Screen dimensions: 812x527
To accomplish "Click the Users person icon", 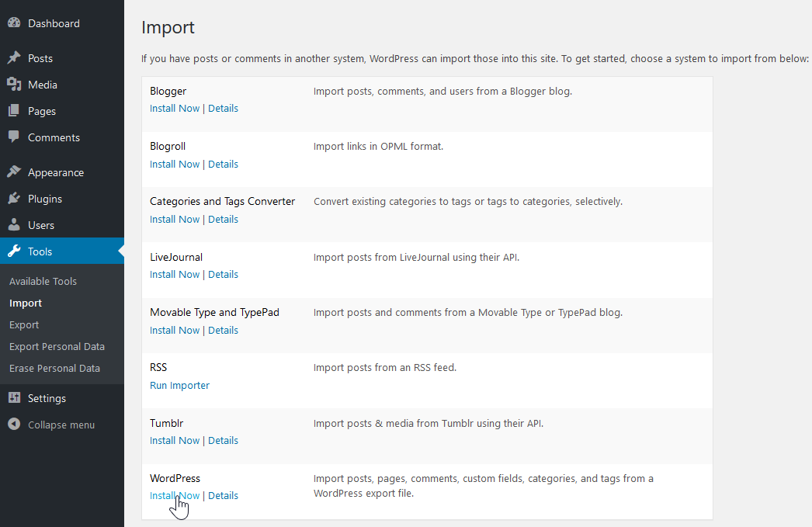I will [x=14, y=225].
